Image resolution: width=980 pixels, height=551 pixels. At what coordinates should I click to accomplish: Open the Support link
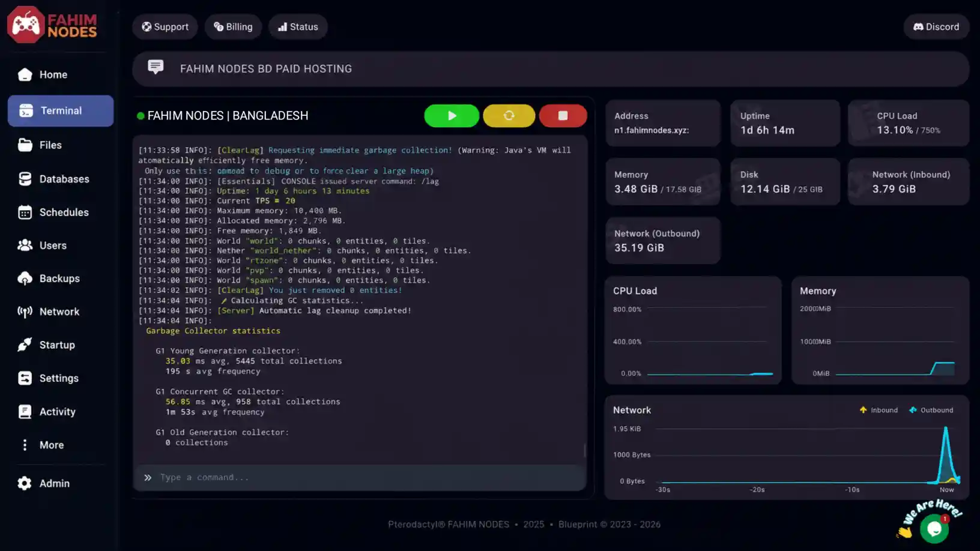point(165,27)
